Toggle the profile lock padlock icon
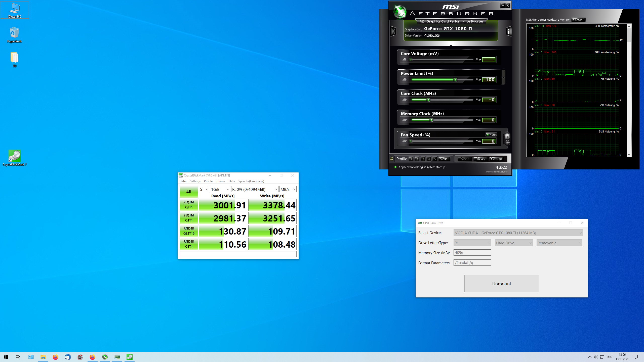Image resolution: width=644 pixels, height=362 pixels. point(392,159)
